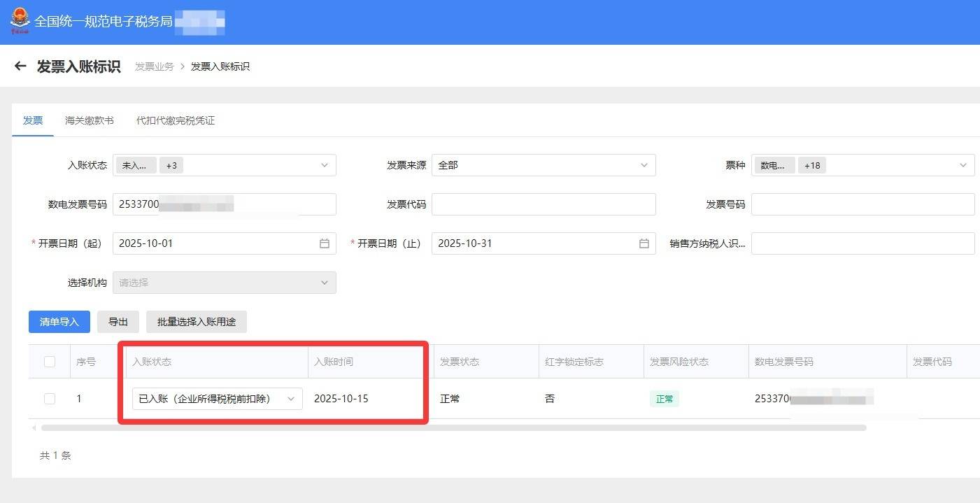The width and height of the screenshot is (980, 503).
Task: Select the header select-all checkbox
Action: 50,362
